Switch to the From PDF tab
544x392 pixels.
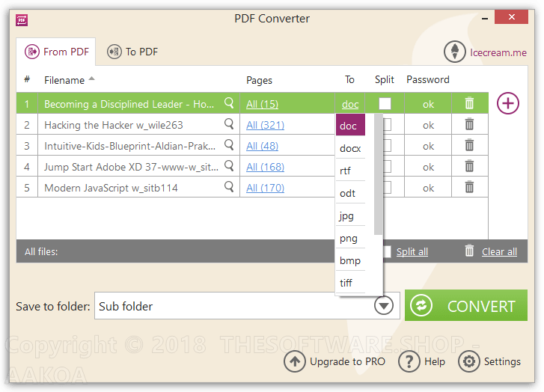pyautogui.click(x=56, y=52)
